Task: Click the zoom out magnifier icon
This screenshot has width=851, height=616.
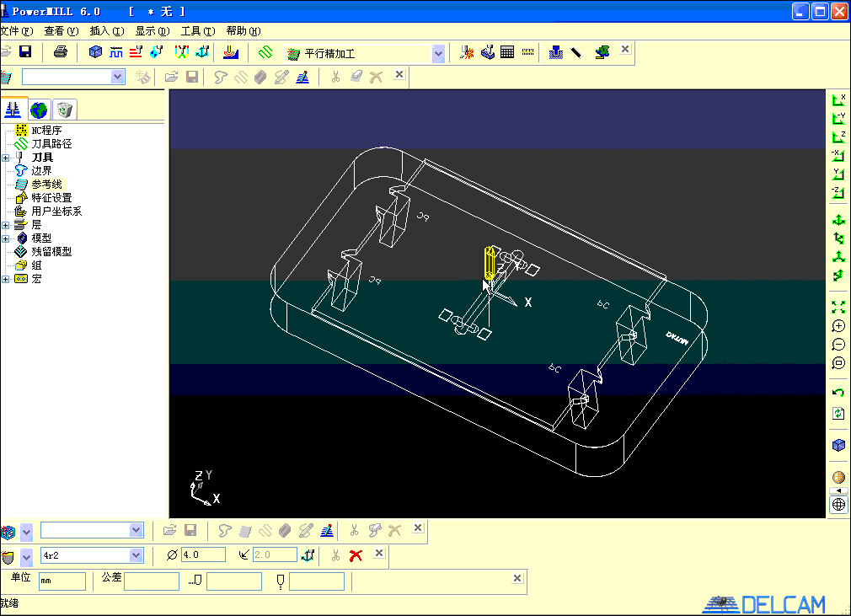Action: click(838, 345)
